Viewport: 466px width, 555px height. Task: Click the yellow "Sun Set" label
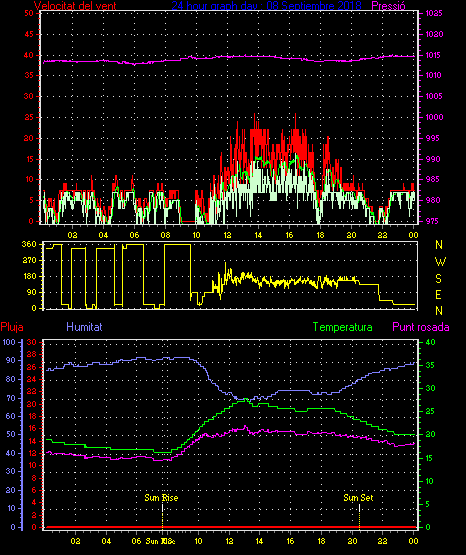click(358, 498)
